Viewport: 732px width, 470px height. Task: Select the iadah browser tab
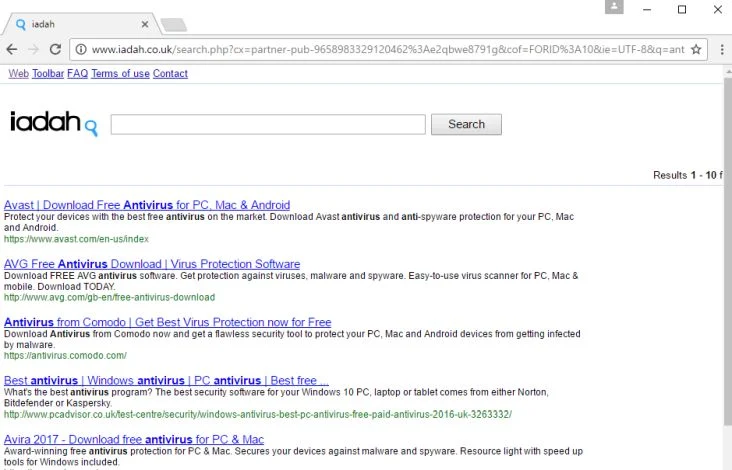[82, 24]
